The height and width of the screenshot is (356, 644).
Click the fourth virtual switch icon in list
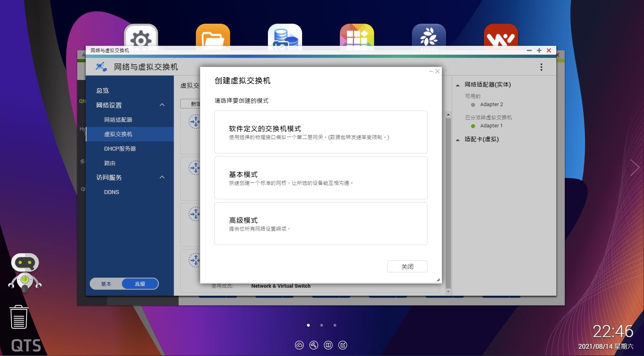[195, 260]
